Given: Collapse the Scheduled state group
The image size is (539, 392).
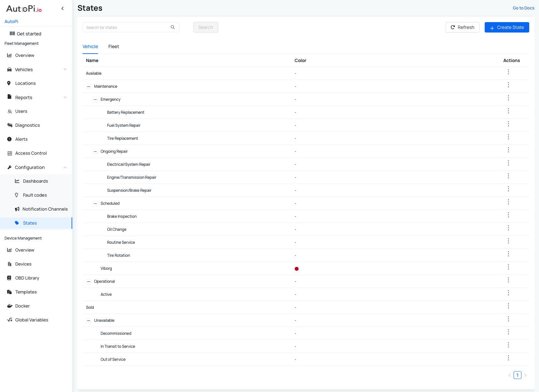Looking at the screenshot, I should [x=95, y=203].
